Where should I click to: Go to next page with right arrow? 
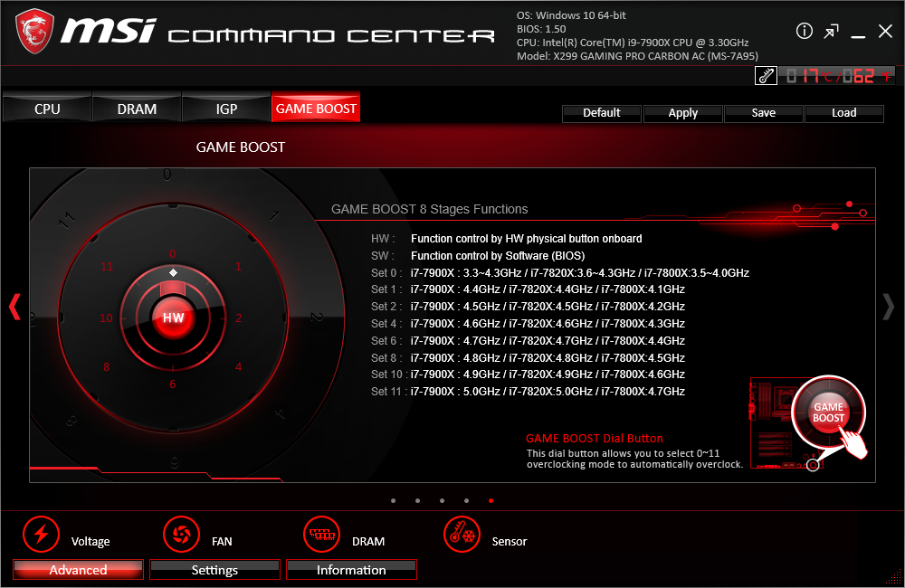(889, 307)
